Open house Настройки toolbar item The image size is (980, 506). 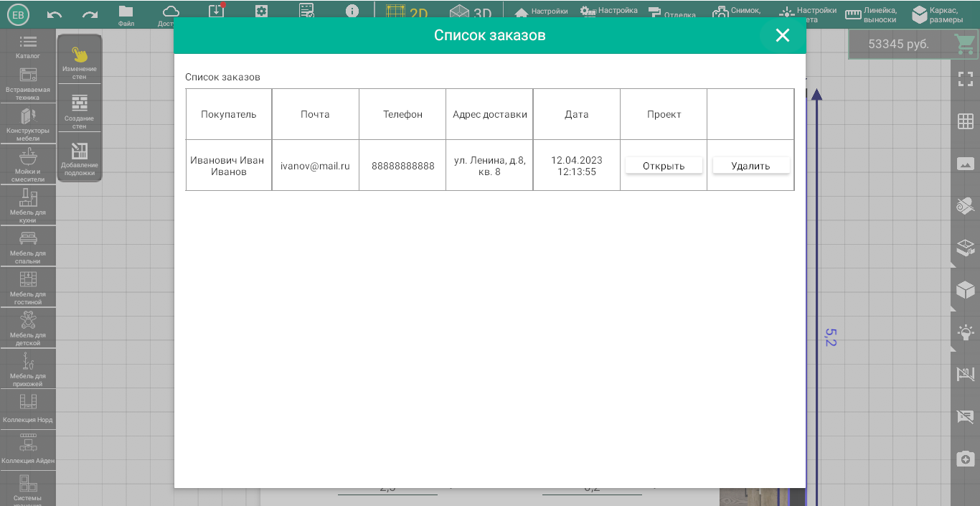pyautogui.click(x=542, y=12)
